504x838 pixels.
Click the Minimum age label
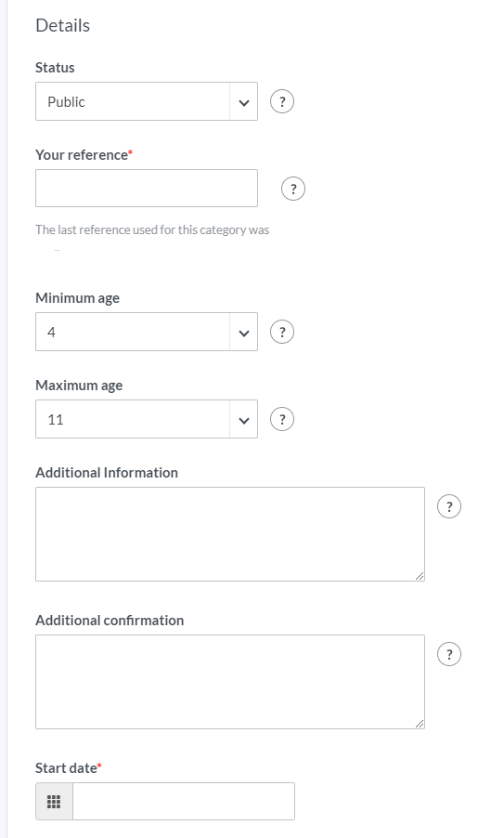[77, 297]
